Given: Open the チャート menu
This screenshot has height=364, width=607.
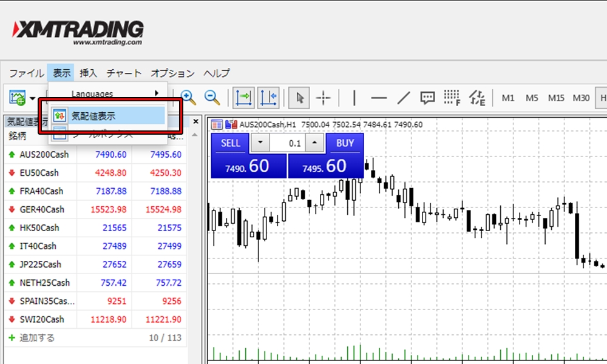Looking at the screenshot, I should [124, 73].
